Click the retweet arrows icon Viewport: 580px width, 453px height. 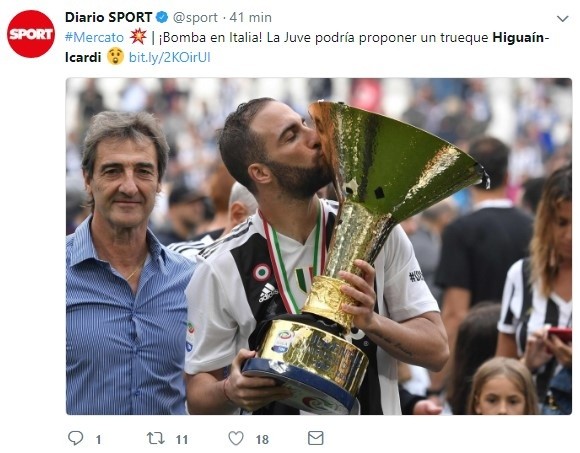tap(156, 439)
